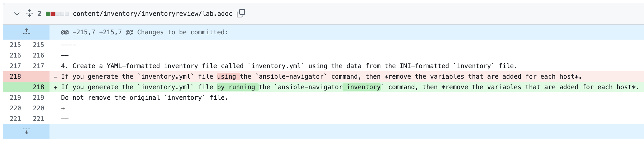Screen dimensions: 644x142
Task: Select added line number 218
Action: coord(38,87)
